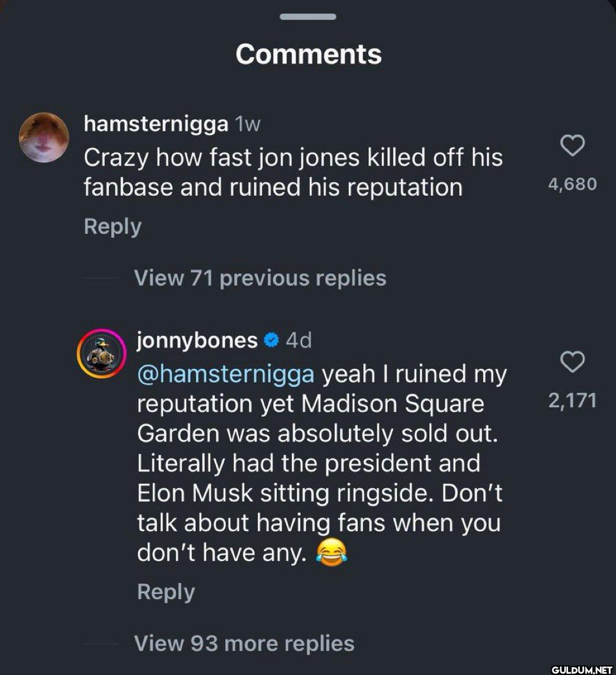616x675 pixels.
Task: Like the comment about Jon Jones's fanbase
Action: coord(572,147)
